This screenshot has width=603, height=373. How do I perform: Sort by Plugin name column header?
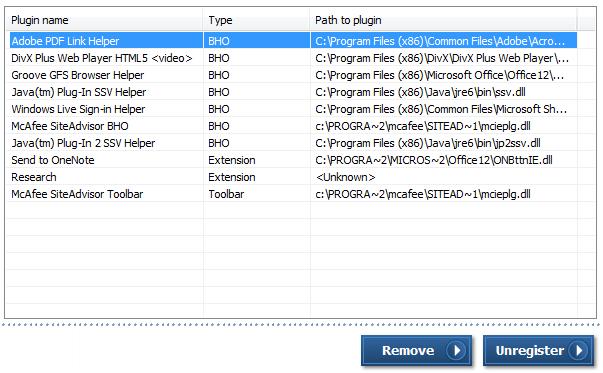(105, 20)
